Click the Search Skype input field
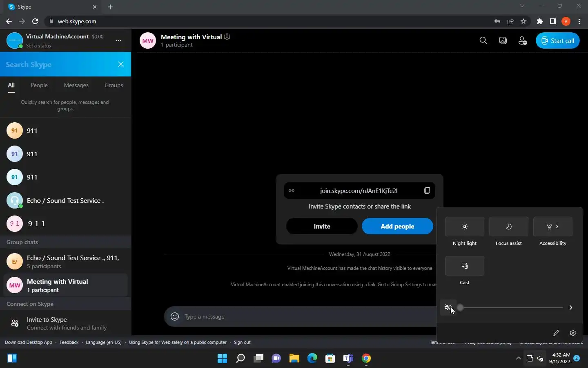Image resolution: width=588 pixels, height=368 pixels. [57, 64]
